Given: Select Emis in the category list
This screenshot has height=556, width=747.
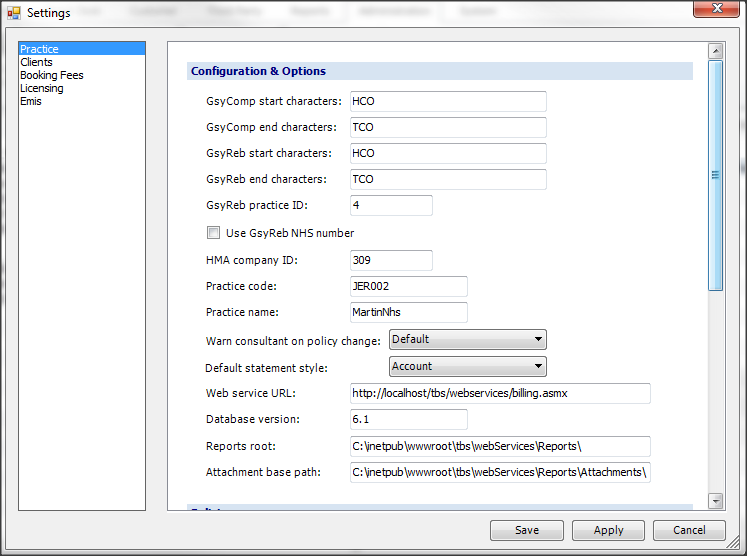Looking at the screenshot, I should [31, 101].
